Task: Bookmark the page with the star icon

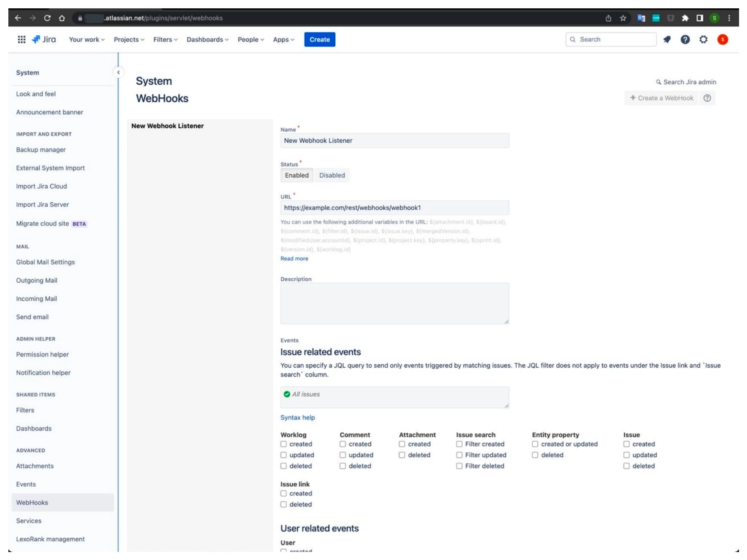Action: (623, 18)
